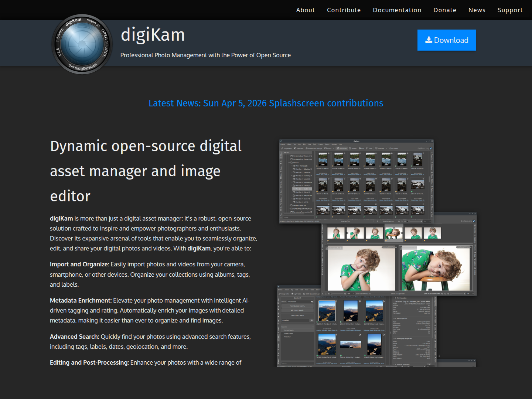
Task: Go to the Documentation page
Action: pos(397,10)
